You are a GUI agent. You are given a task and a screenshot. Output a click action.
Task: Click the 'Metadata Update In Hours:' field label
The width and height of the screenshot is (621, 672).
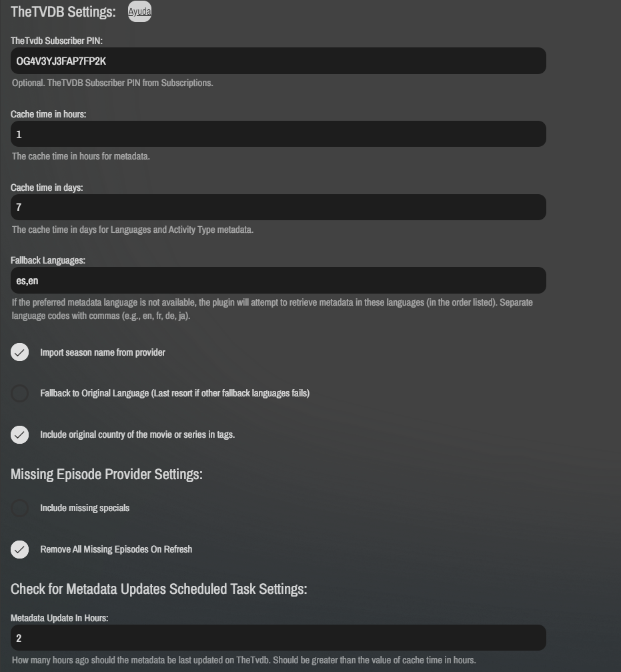pos(59,618)
